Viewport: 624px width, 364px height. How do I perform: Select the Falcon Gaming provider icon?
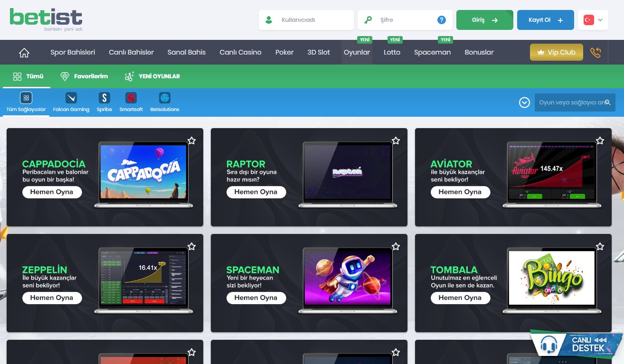point(71,98)
